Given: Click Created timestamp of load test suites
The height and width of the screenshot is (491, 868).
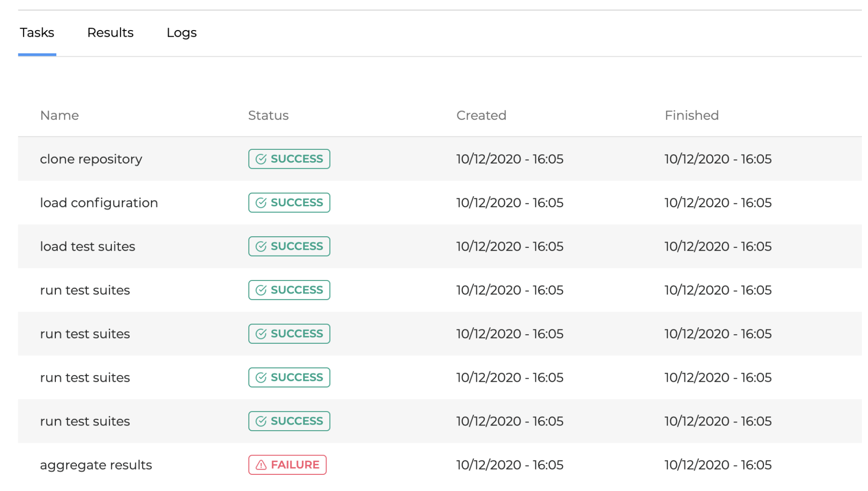Looking at the screenshot, I should [x=510, y=246].
